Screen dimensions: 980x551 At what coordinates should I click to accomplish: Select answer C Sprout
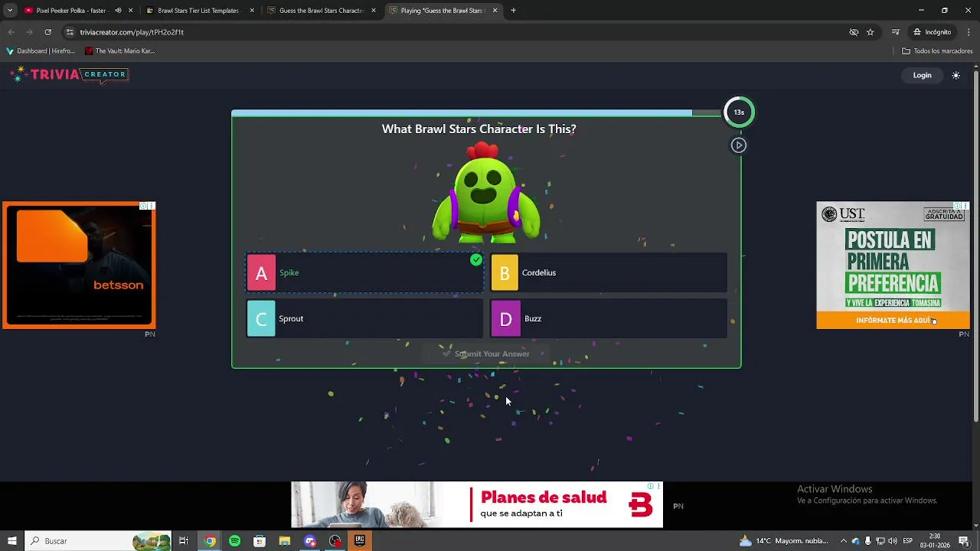tap(364, 318)
